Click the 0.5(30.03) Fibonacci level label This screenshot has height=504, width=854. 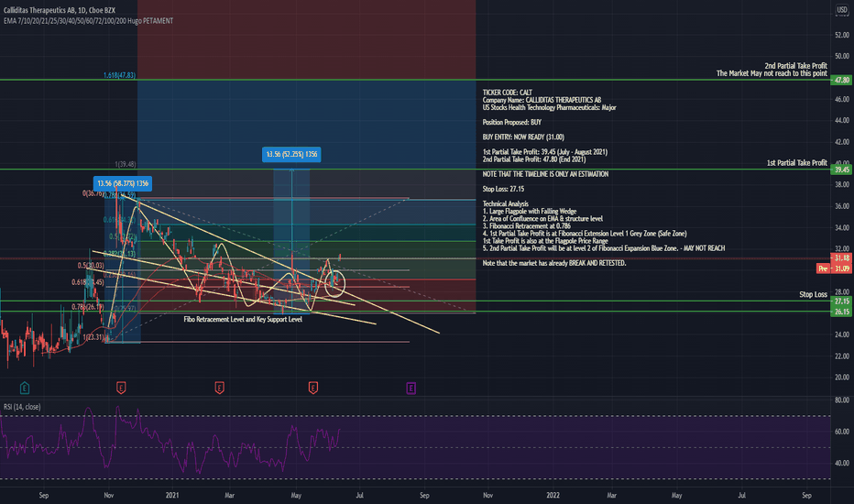click(91, 266)
